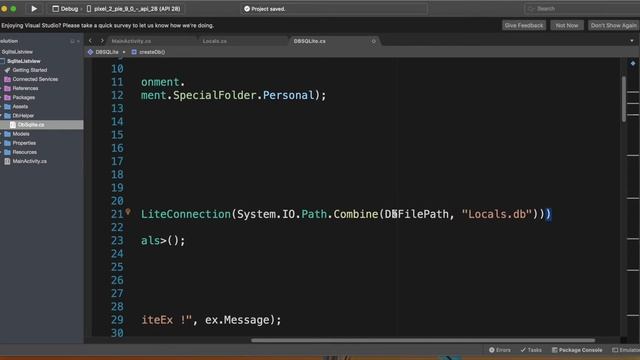Focus the Search field in toolbar

tap(582, 9)
